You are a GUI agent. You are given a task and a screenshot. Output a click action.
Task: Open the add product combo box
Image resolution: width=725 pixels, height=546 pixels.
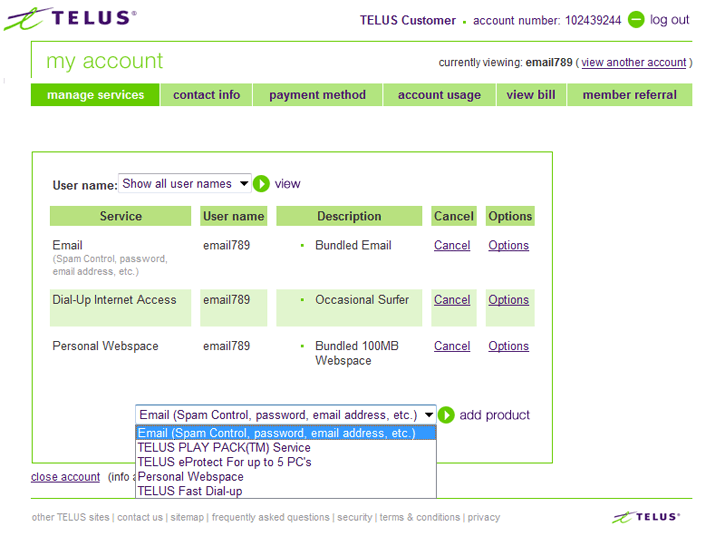286,415
